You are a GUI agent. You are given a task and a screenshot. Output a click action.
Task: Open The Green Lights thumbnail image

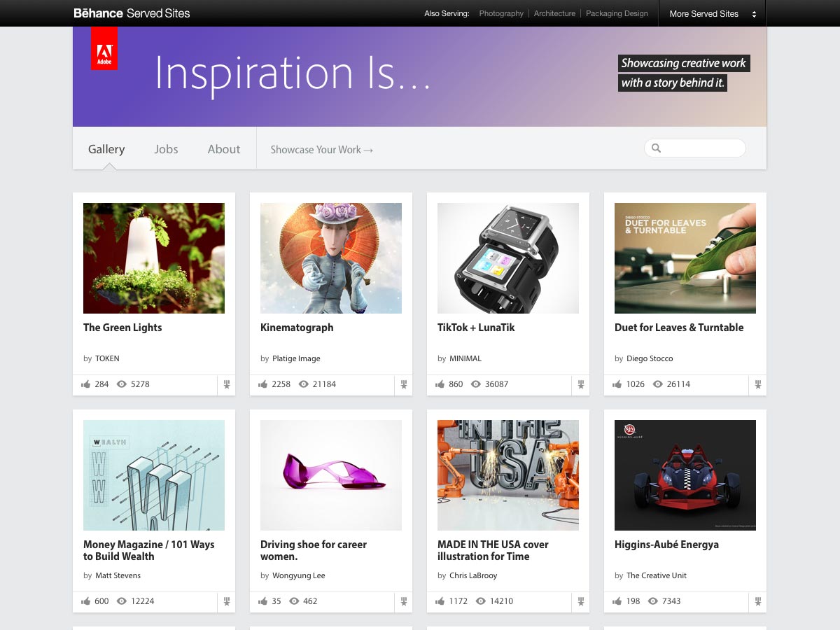154,258
